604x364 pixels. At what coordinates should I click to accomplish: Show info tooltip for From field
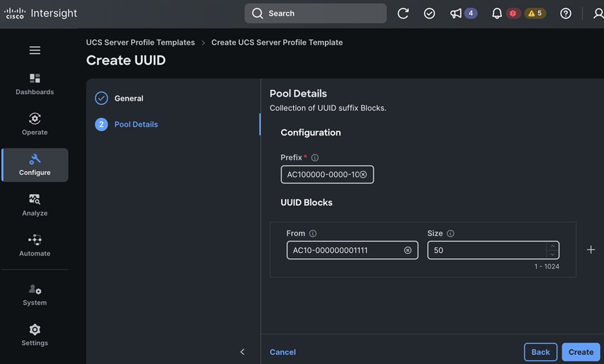pos(313,234)
